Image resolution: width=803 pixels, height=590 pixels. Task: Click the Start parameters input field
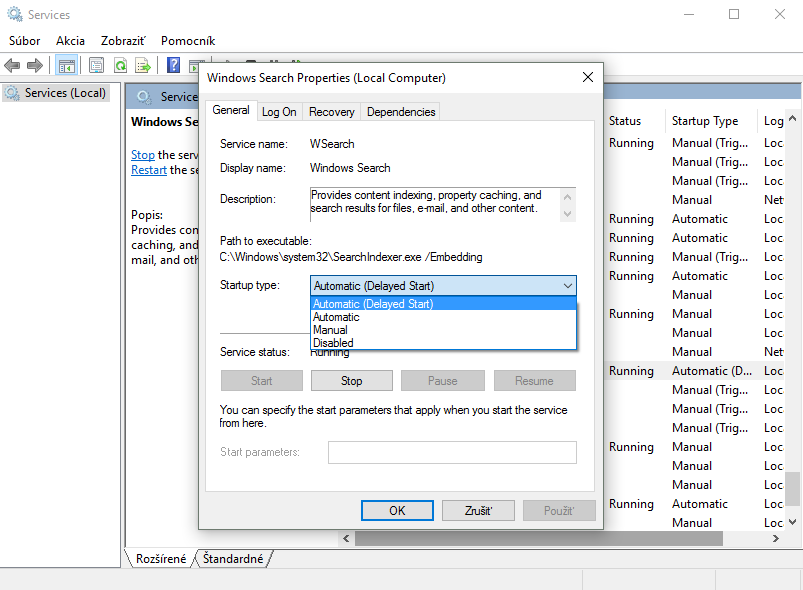tap(452, 452)
